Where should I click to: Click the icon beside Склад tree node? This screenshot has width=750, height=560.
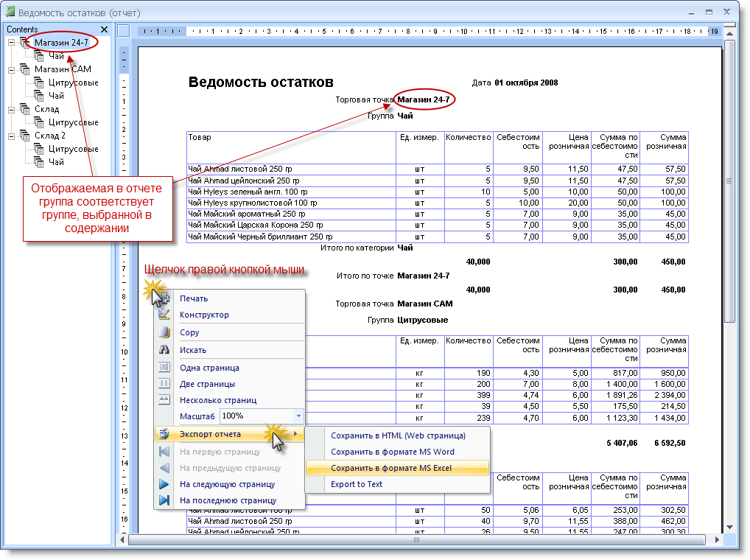point(25,109)
